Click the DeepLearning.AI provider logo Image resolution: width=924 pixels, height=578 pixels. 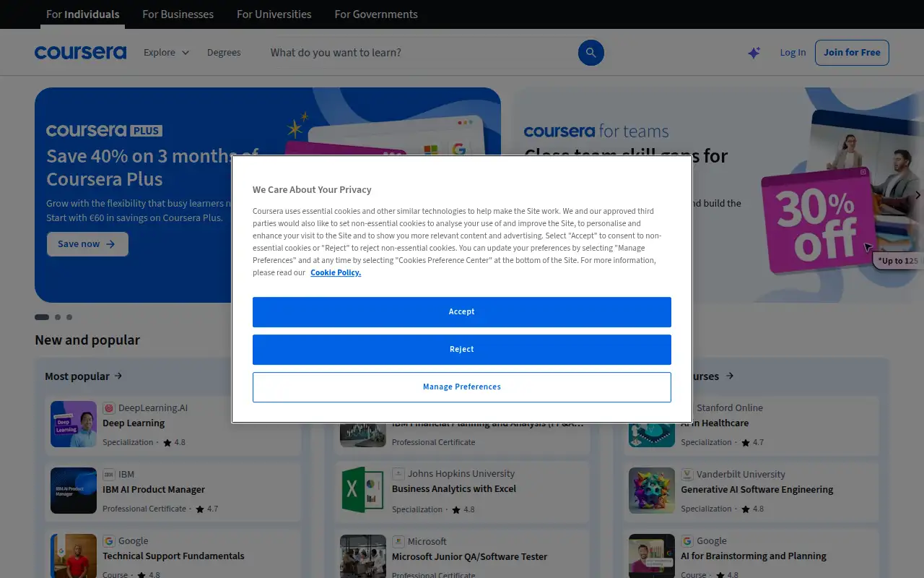109,408
